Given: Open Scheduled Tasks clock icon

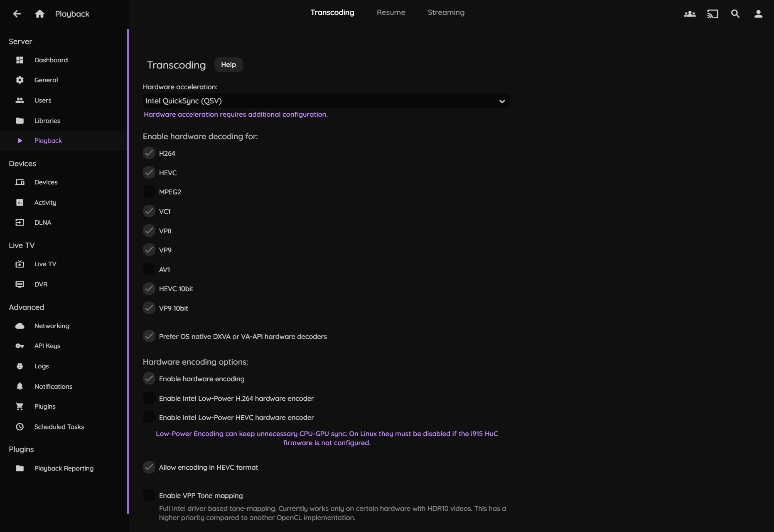Looking at the screenshot, I should pos(20,427).
